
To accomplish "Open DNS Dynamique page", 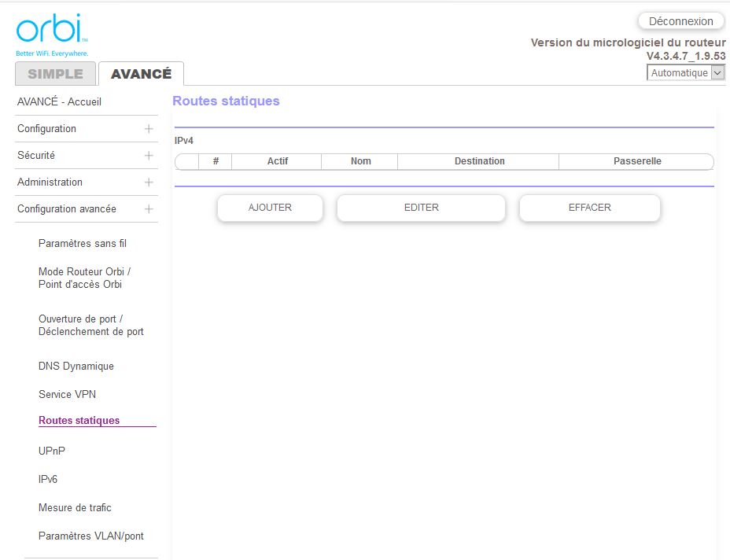I will coord(76,367).
